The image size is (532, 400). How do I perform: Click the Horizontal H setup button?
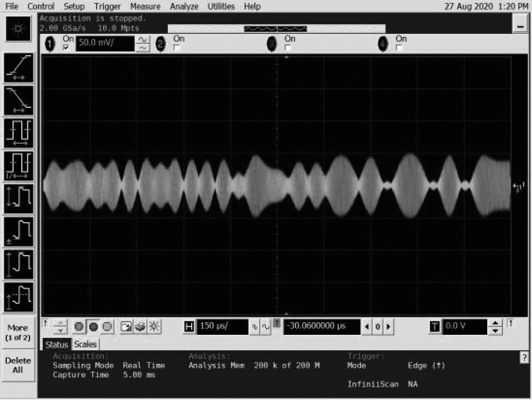tap(189, 327)
